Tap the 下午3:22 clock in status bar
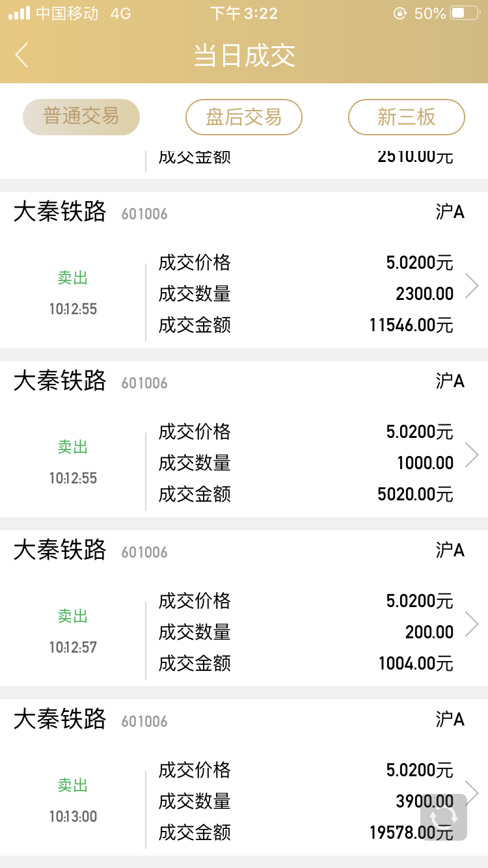Image resolution: width=488 pixels, height=868 pixels. (244, 13)
